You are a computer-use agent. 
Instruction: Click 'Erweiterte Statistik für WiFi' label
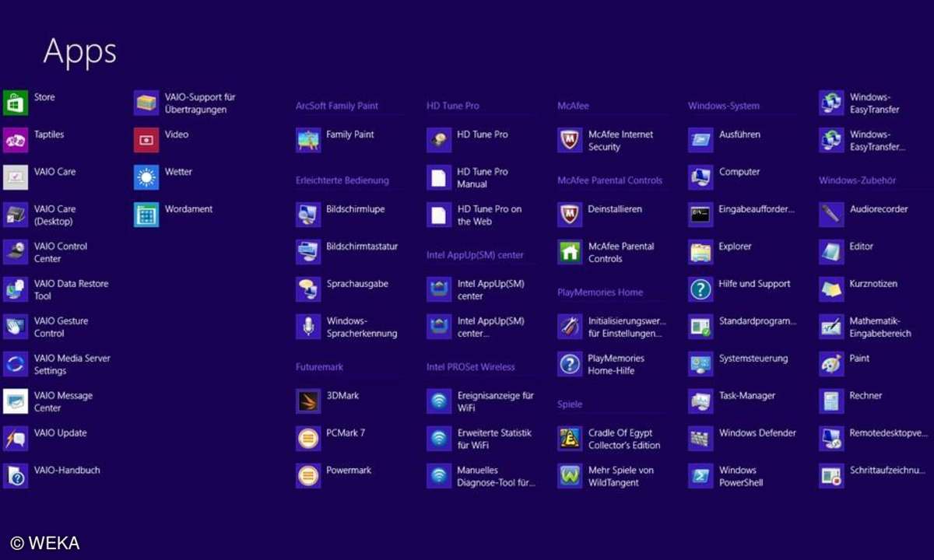coord(494,439)
